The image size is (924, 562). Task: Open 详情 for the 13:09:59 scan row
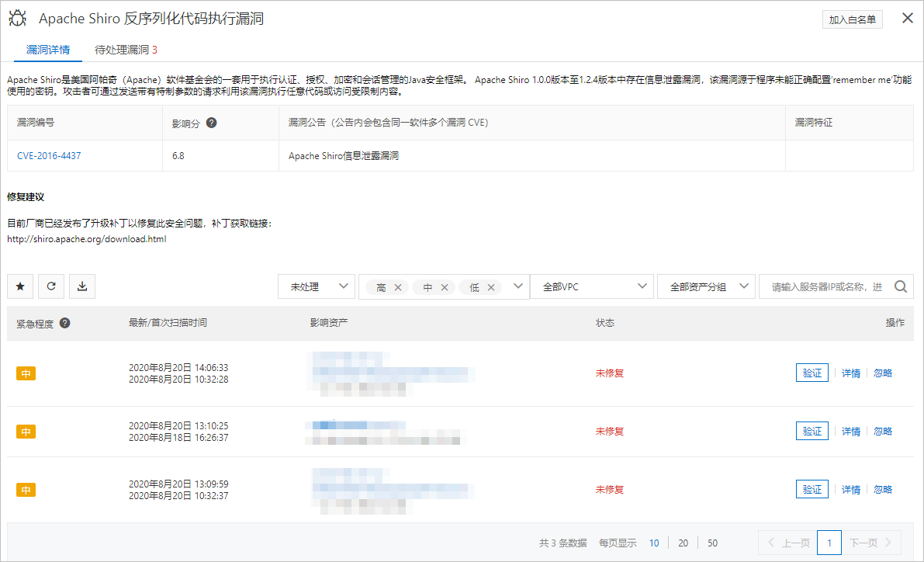click(851, 490)
